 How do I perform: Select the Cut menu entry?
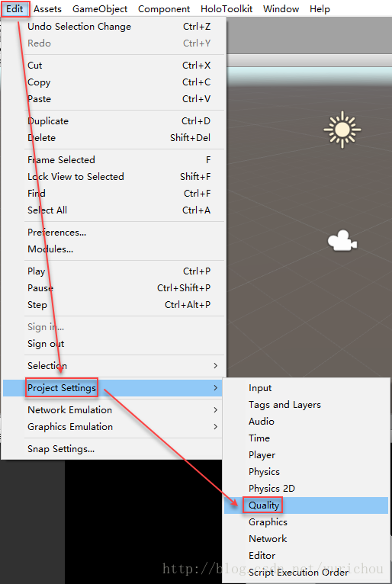pyautogui.click(x=114, y=65)
